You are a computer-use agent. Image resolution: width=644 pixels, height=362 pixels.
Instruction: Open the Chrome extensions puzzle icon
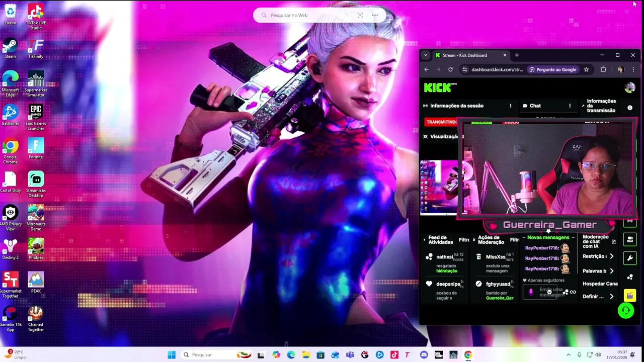[603, 69]
